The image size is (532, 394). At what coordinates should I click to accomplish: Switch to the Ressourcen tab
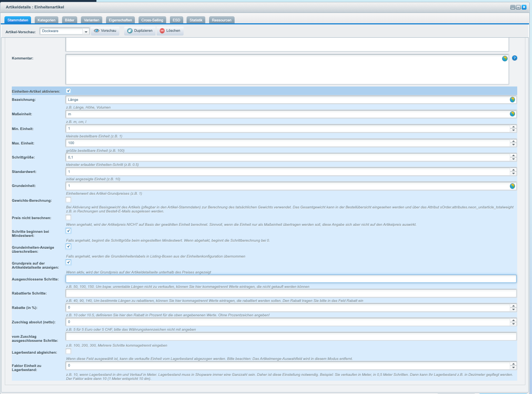222,20
